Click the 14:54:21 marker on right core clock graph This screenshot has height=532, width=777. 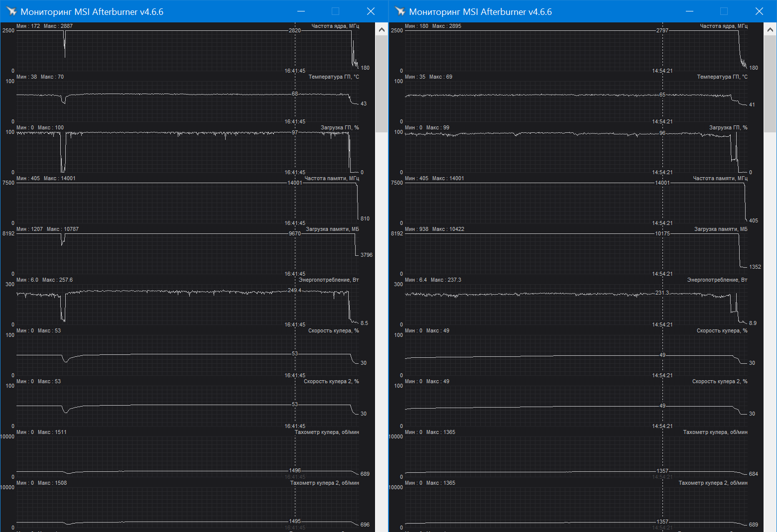pos(662,71)
